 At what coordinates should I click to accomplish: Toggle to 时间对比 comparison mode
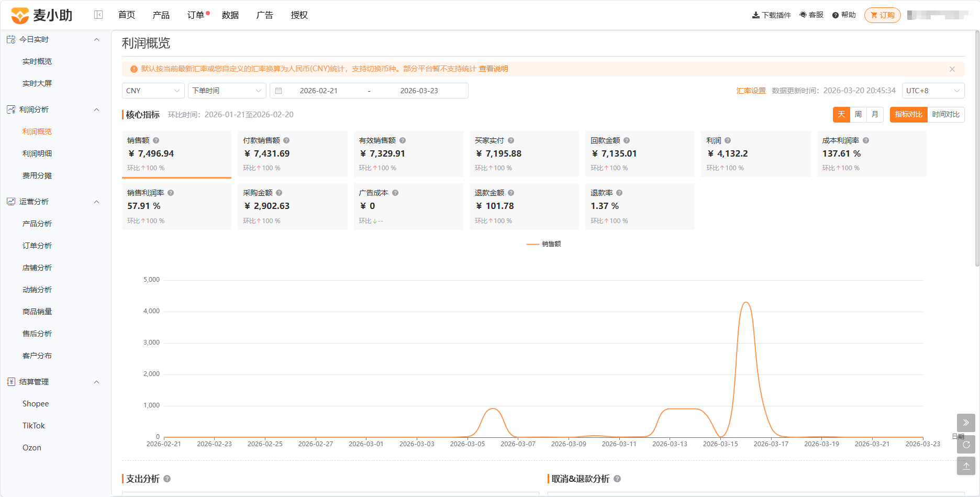point(945,114)
